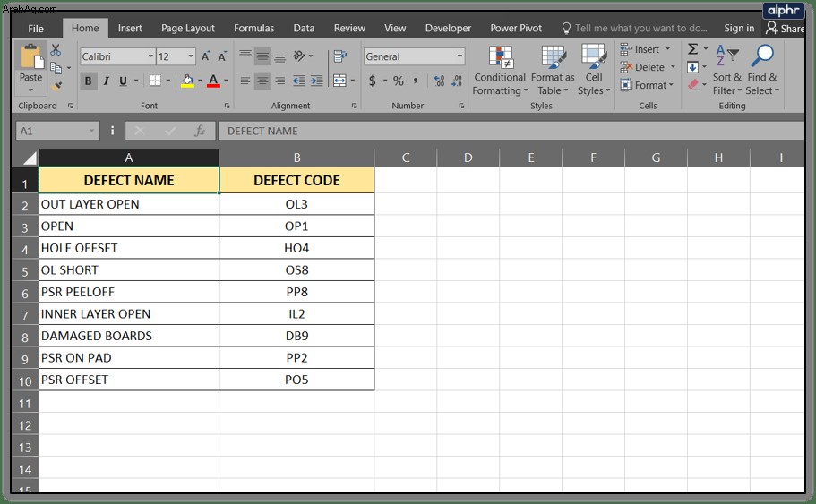This screenshot has width=816, height=504.
Task: Open the File tab
Action: coord(36,28)
